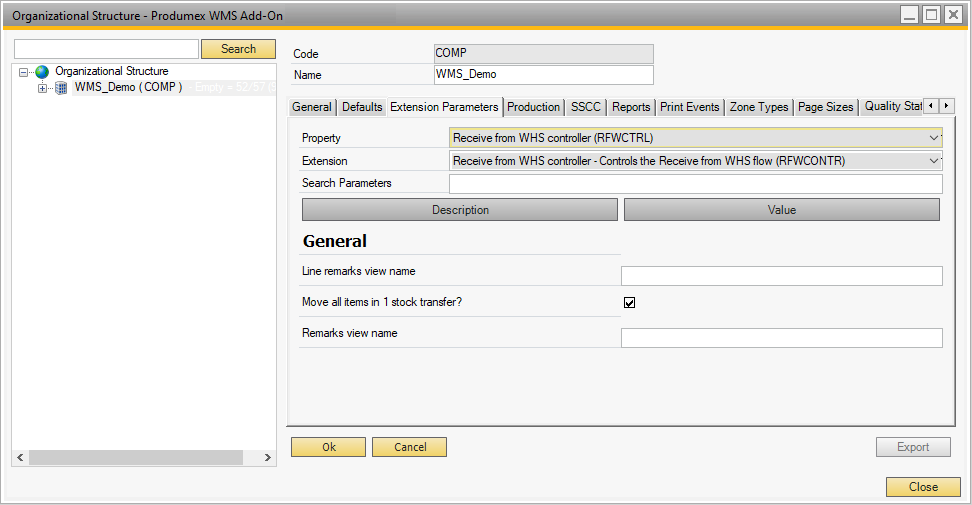This screenshot has width=972, height=505.
Task: Open the Property dropdown list
Action: point(934,137)
